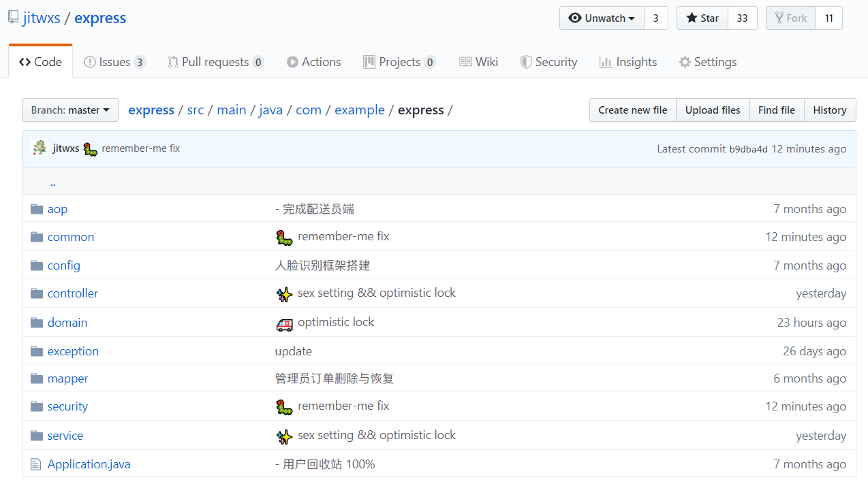Click the forks count 11
The height and width of the screenshot is (484, 868).
[829, 18]
